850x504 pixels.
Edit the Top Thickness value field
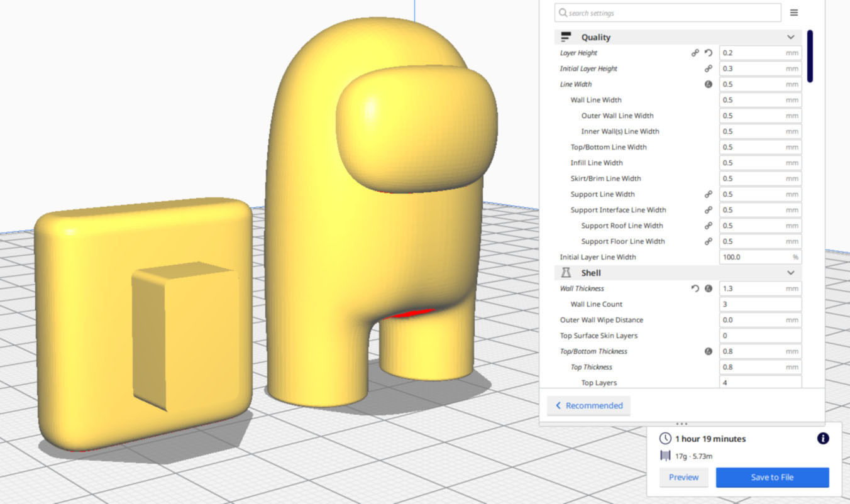coord(760,367)
